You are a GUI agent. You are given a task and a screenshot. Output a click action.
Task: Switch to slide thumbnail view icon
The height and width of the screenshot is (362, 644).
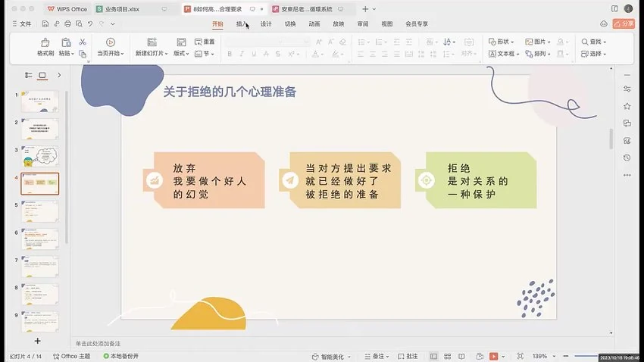pos(42,75)
